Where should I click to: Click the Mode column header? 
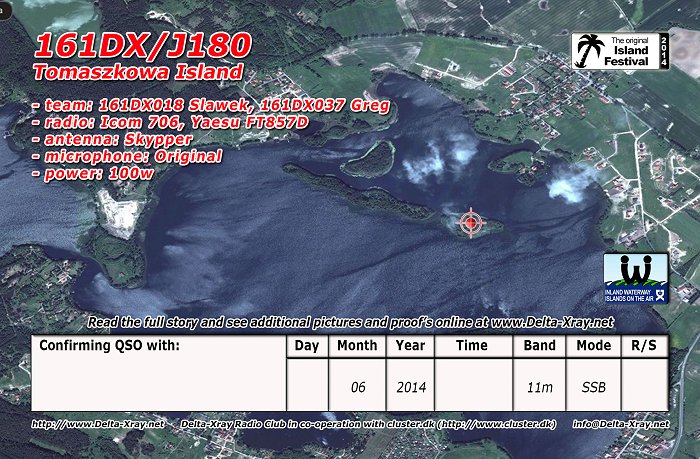click(593, 346)
